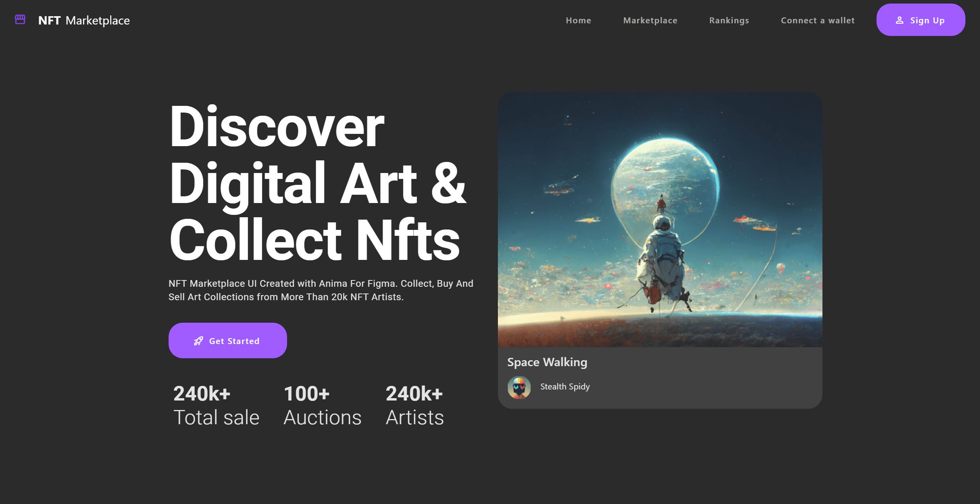Click the Discover Digital Art headline
The width and height of the screenshot is (980, 504).
point(318,183)
